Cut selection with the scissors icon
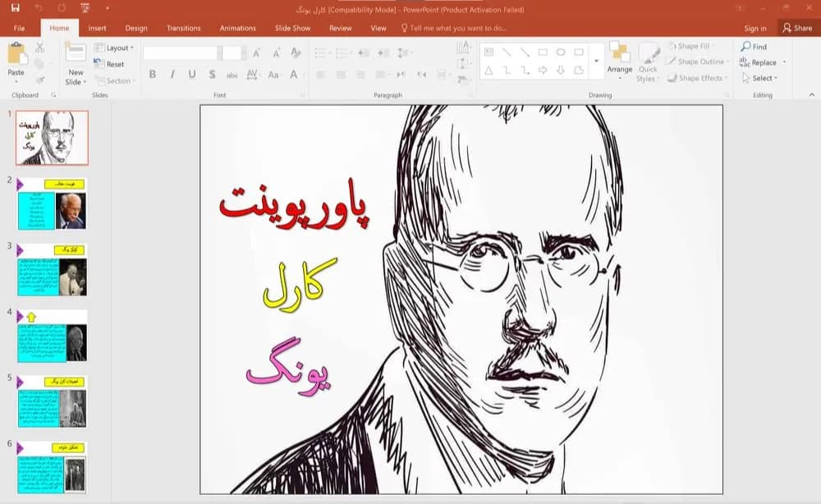Image resolution: width=821 pixels, height=504 pixels. [39, 48]
